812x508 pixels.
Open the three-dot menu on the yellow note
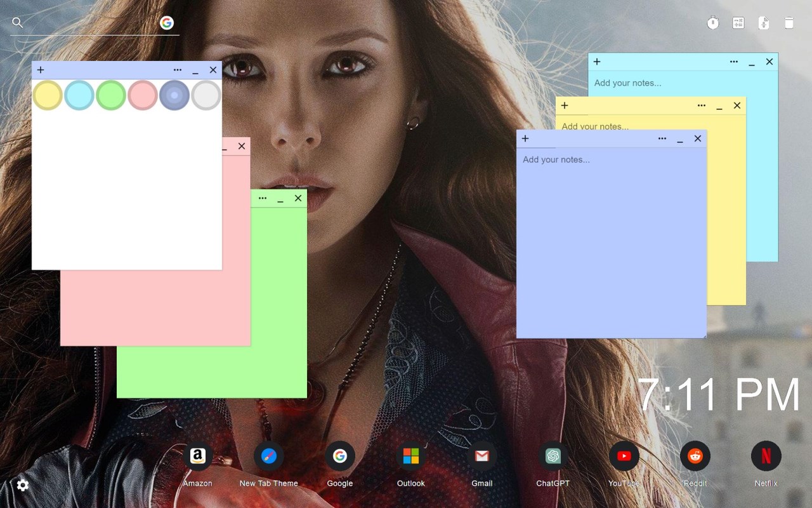point(702,105)
